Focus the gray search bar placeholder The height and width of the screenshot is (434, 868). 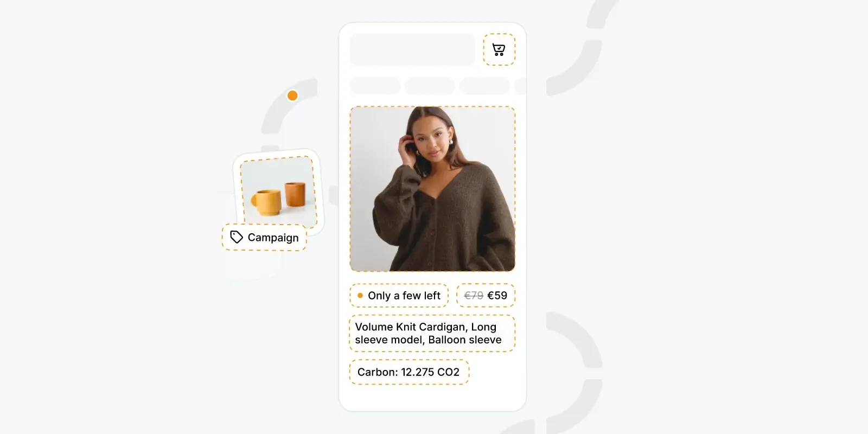tap(412, 49)
